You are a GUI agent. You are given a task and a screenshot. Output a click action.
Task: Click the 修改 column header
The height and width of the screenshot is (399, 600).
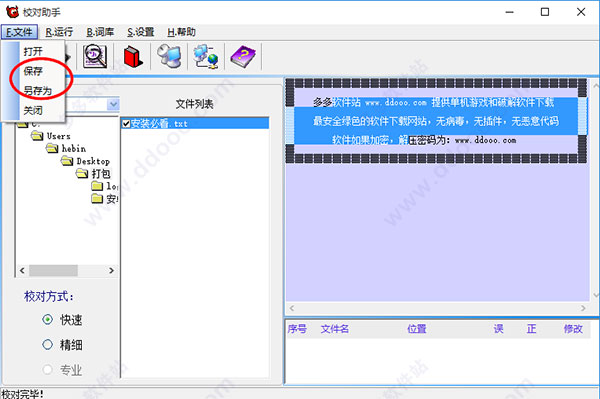point(573,329)
